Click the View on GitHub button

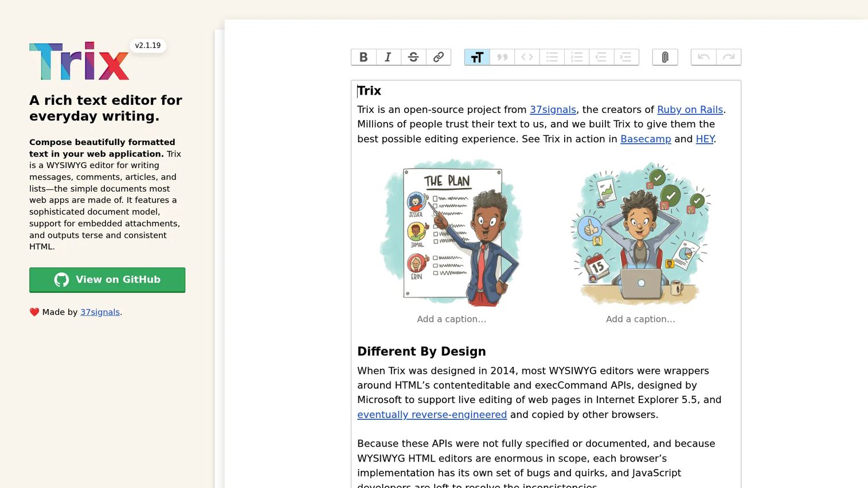(107, 280)
